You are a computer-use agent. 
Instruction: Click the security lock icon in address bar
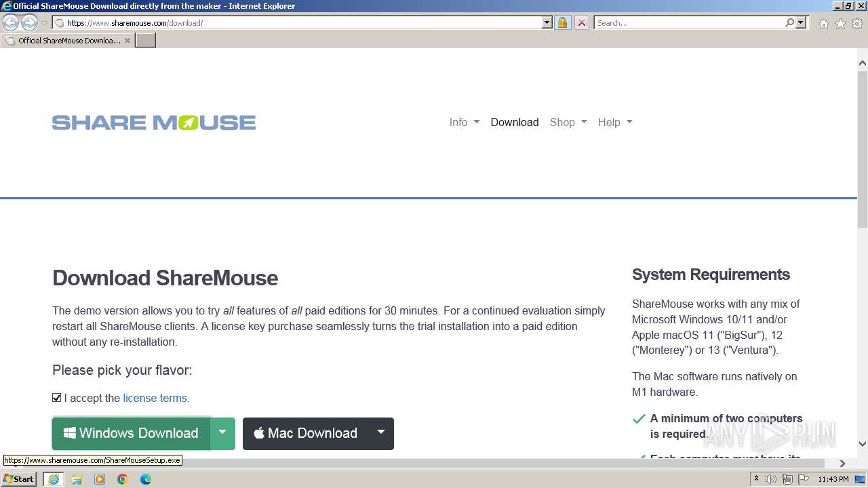coord(562,22)
